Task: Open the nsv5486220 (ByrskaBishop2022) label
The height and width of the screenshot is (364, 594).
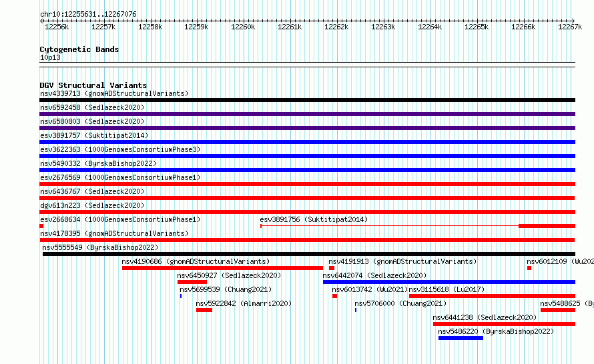Action: click(496, 331)
